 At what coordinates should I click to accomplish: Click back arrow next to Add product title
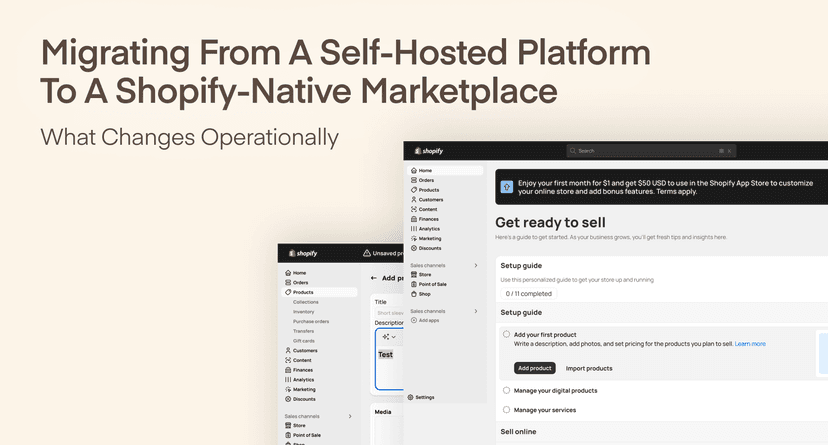click(x=374, y=278)
